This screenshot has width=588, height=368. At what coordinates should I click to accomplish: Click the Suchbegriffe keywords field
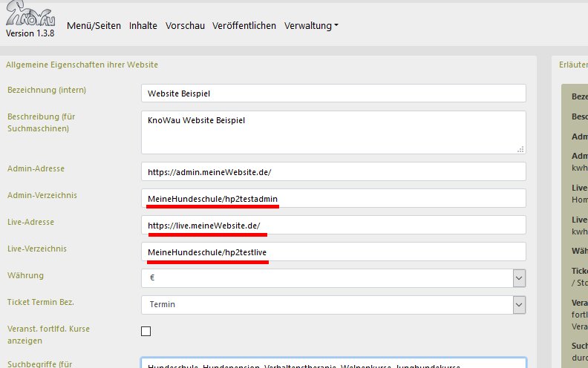[333, 364]
